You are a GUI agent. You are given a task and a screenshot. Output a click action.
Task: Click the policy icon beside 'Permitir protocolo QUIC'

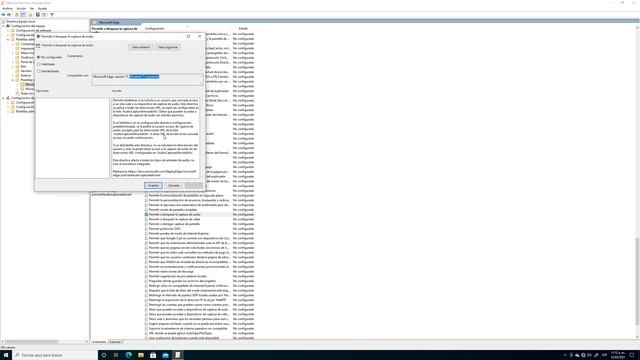click(x=146, y=229)
